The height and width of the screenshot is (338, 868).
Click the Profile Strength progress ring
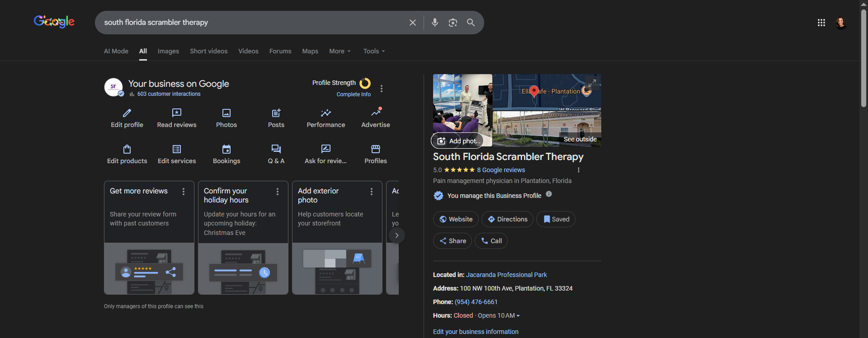(x=365, y=83)
